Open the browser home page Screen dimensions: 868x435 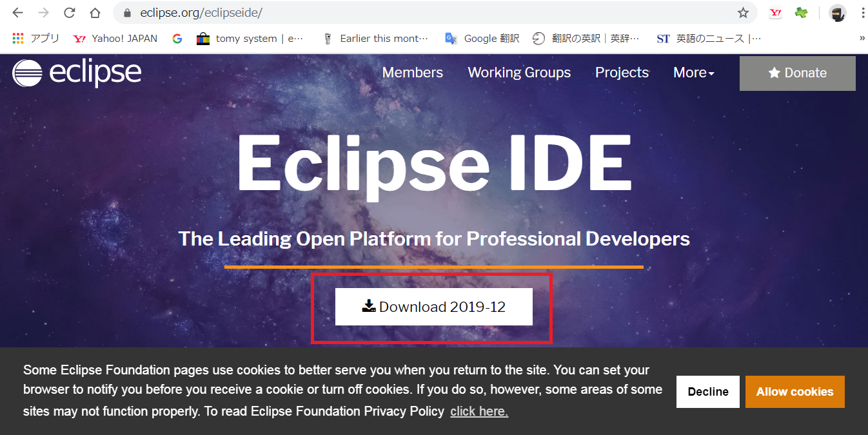click(x=94, y=12)
